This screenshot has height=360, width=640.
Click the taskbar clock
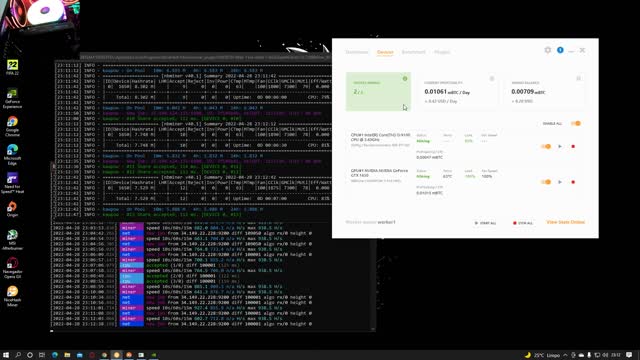(x=616, y=355)
